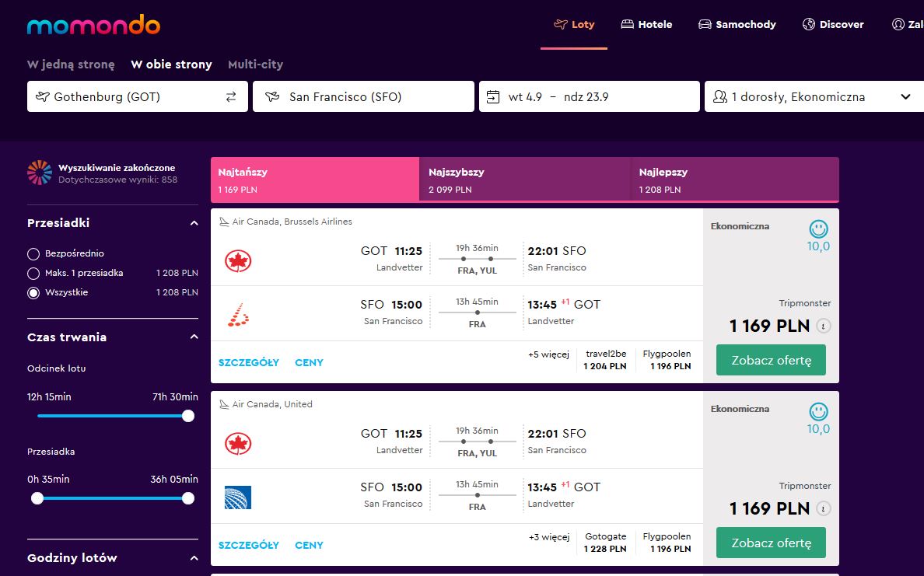Image resolution: width=924 pixels, height=576 pixels.
Task: Select Multi-city trip type
Action: (x=256, y=65)
